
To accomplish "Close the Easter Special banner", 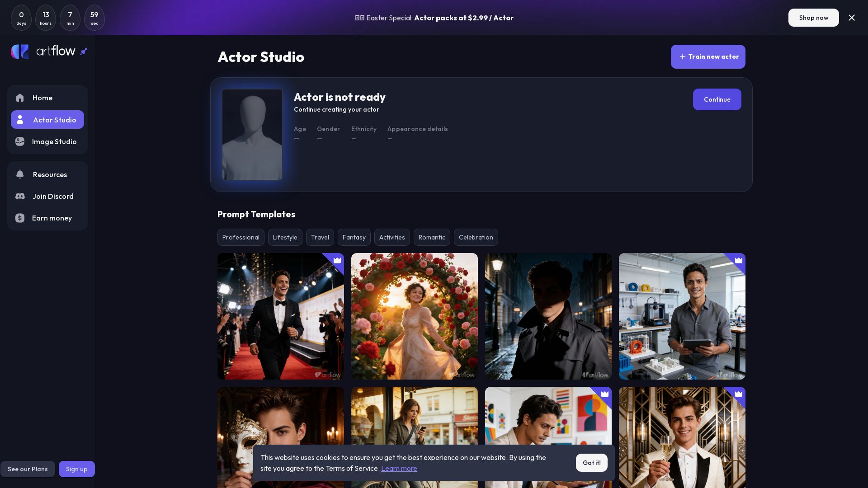I will point(852,18).
